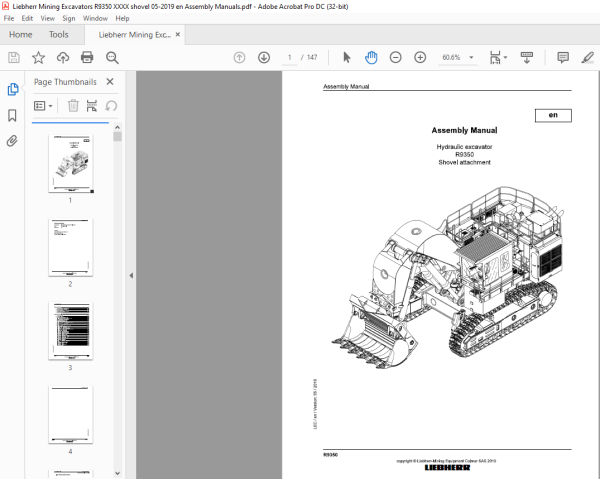The height and width of the screenshot is (479, 600).
Task: Go to the Home tab
Action: (21, 34)
